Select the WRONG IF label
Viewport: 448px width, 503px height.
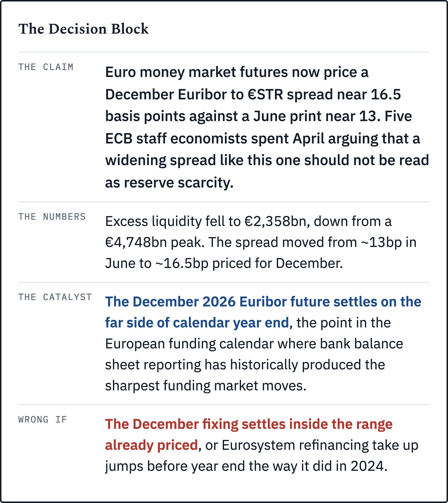[43, 419]
